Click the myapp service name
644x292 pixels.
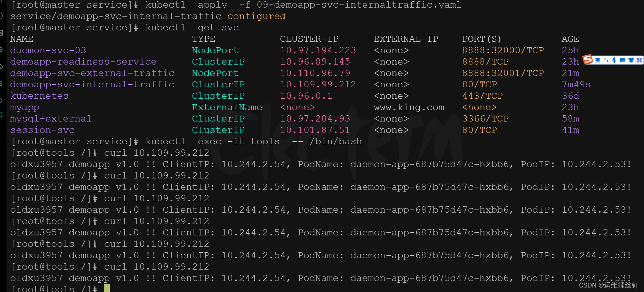click(25, 107)
